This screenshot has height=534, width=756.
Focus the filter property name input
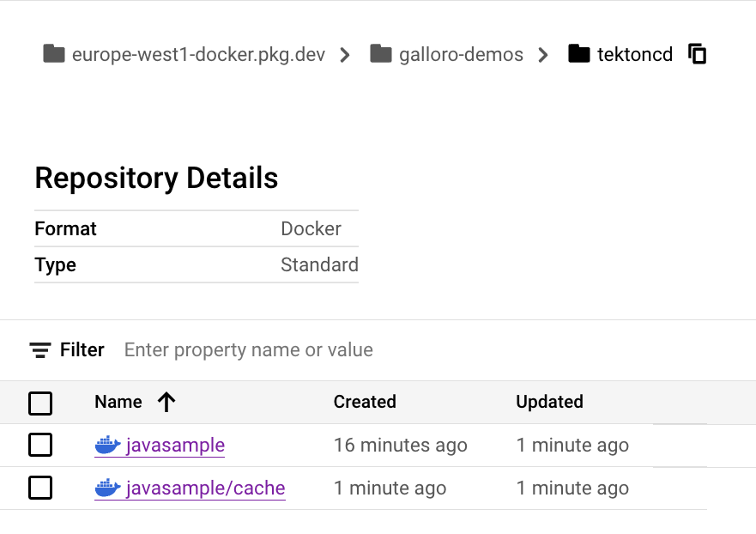click(x=249, y=350)
